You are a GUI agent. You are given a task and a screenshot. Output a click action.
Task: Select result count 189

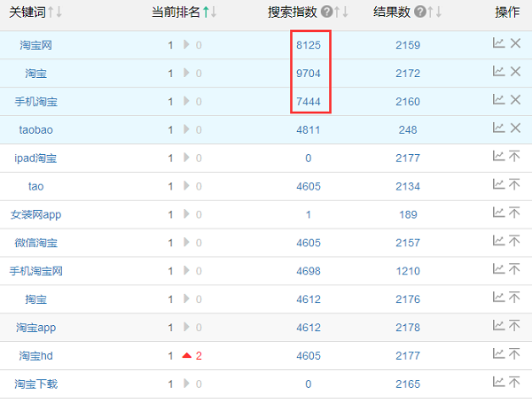[408, 214]
